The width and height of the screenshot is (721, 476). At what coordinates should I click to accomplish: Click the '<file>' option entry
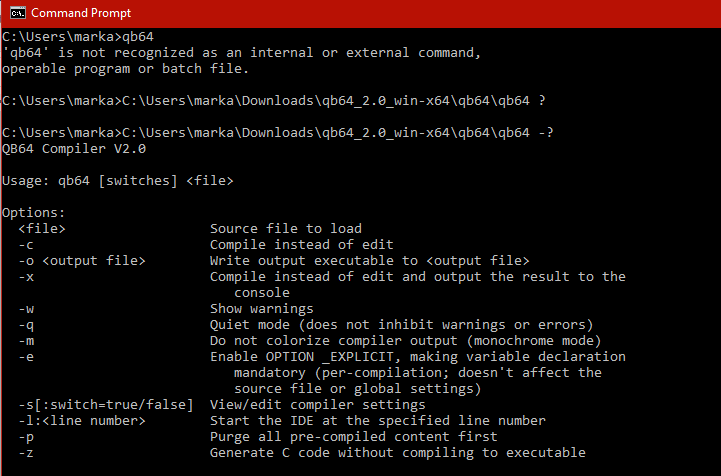click(42, 229)
